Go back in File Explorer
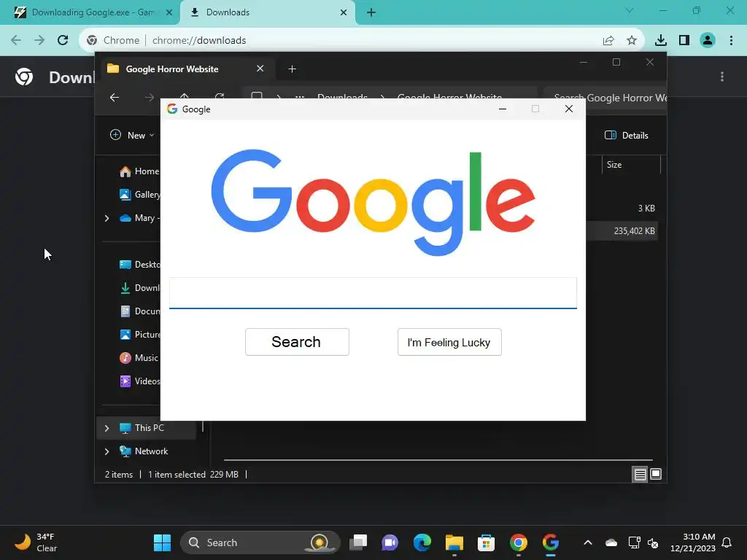Screen dimensions: 747x560 tap(115, 98)
